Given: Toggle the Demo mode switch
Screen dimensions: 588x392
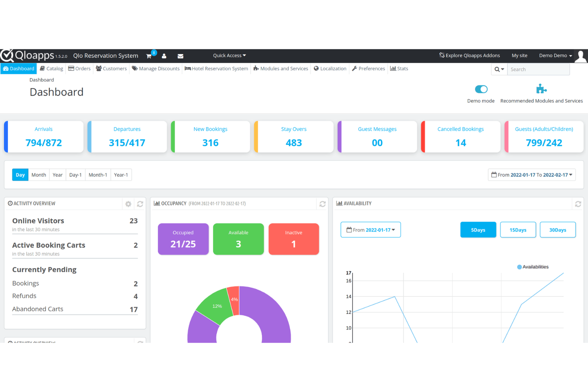Looking at the screenshot, I should (x=481, y=89).
